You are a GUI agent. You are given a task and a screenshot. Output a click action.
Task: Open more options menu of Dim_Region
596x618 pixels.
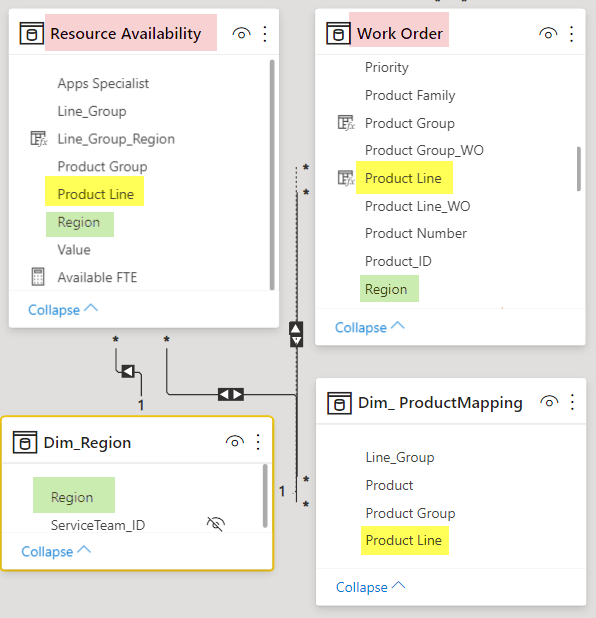258,442
